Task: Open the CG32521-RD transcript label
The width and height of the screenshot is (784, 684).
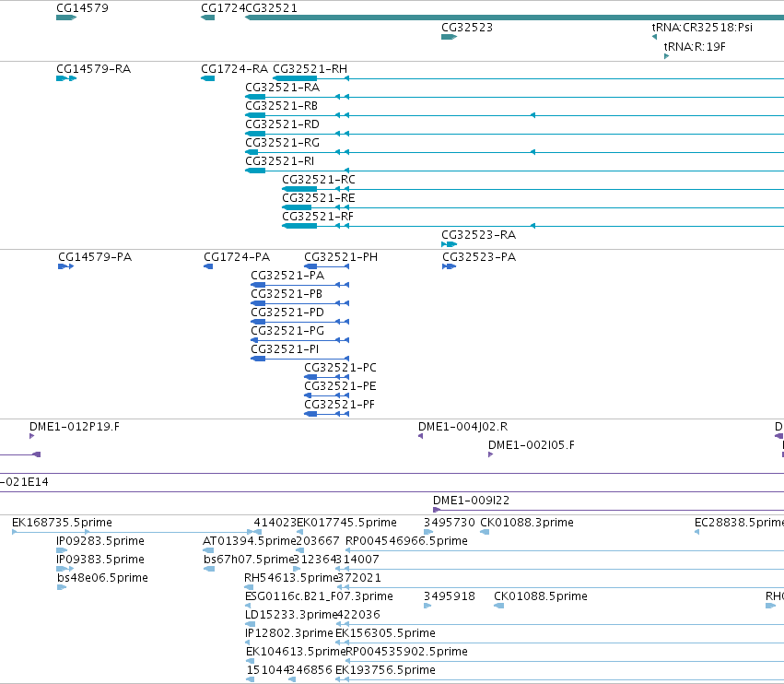Action: (x=282, y=124)
